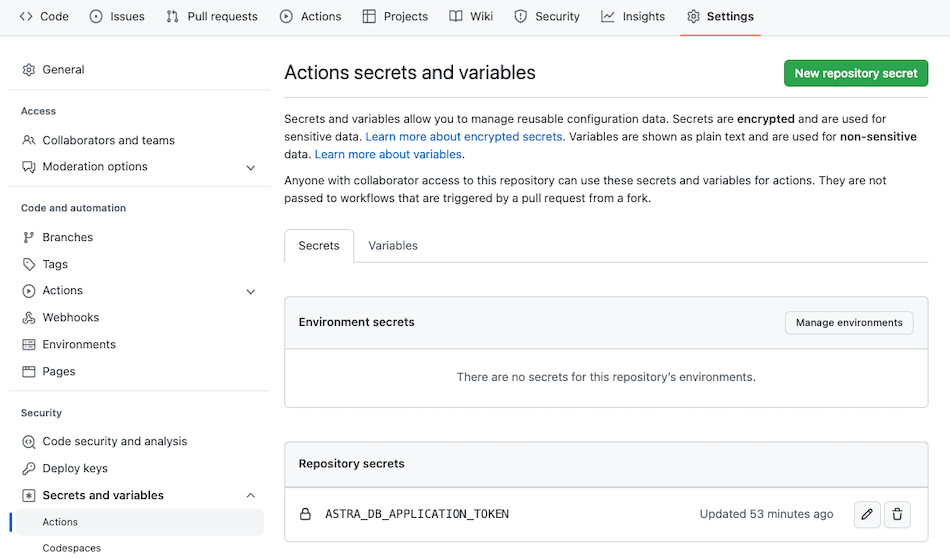Click the Deploy keys key icon
This screenshot has width=950, height=559.
(x=28, y=468)
